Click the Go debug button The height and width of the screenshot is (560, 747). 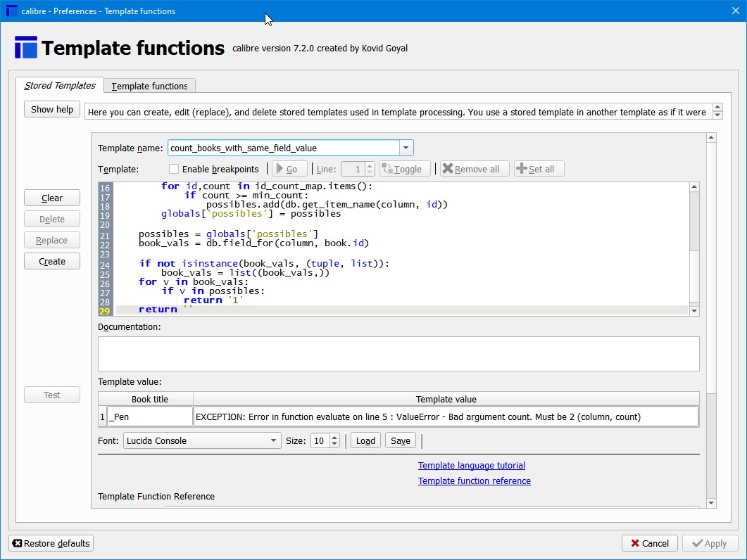click(289, 169)
